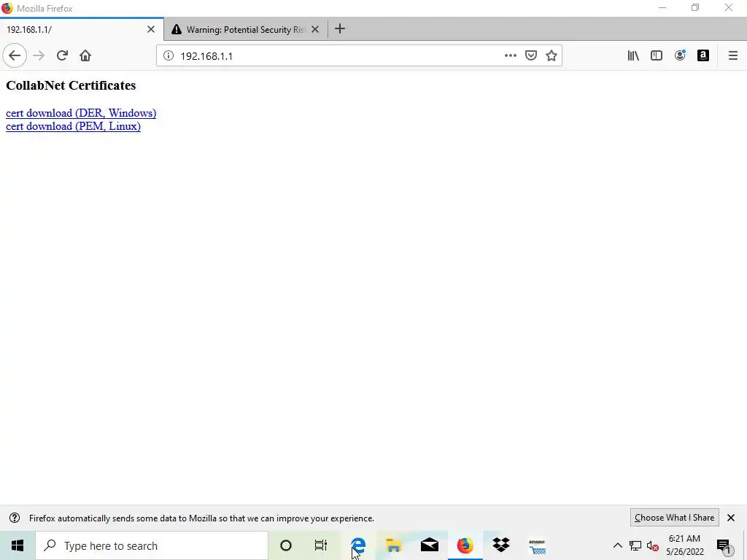Download the PEM Linux certificate

[x=74, y=126]
